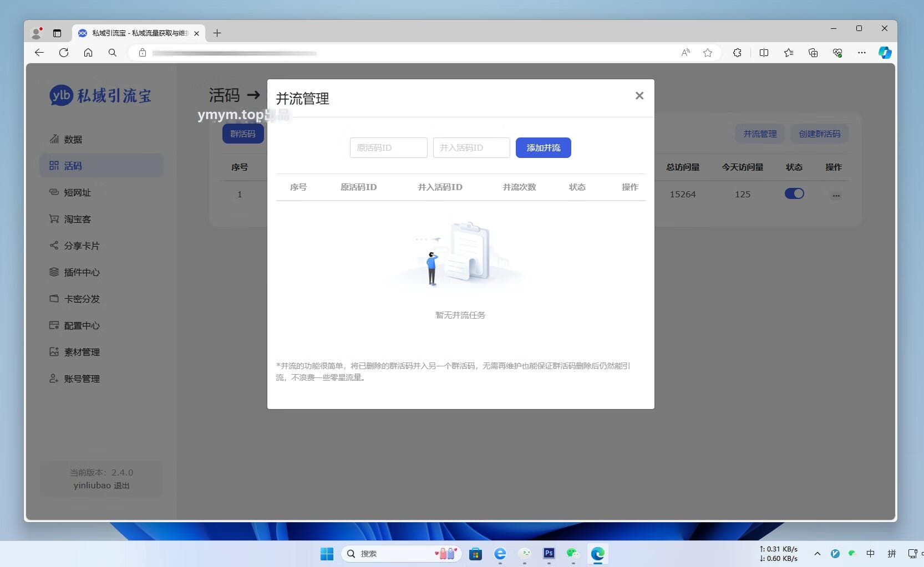
Task: Click the browser home icon
Action: 88,53
